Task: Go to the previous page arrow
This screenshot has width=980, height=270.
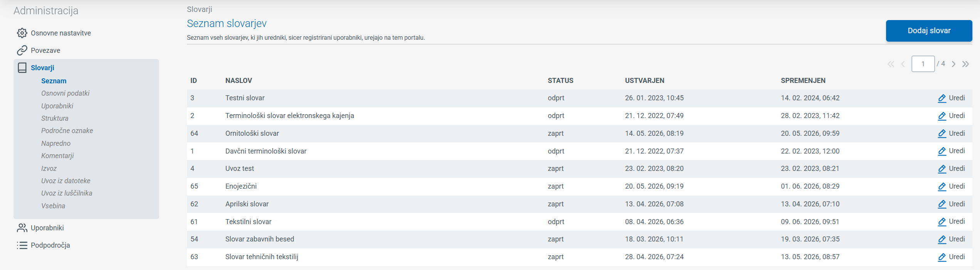Action: pos(903,64)
